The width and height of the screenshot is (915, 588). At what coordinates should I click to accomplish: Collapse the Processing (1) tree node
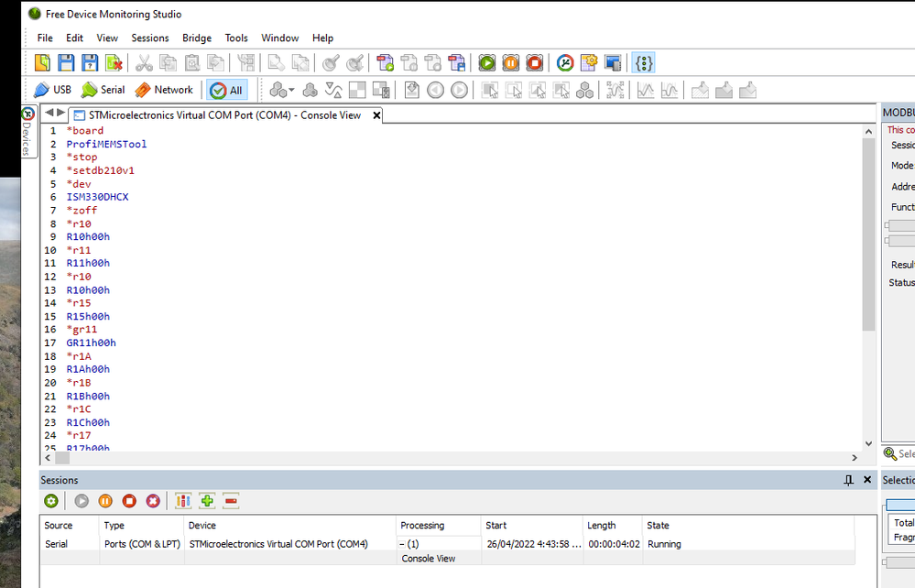coord(402,544)
